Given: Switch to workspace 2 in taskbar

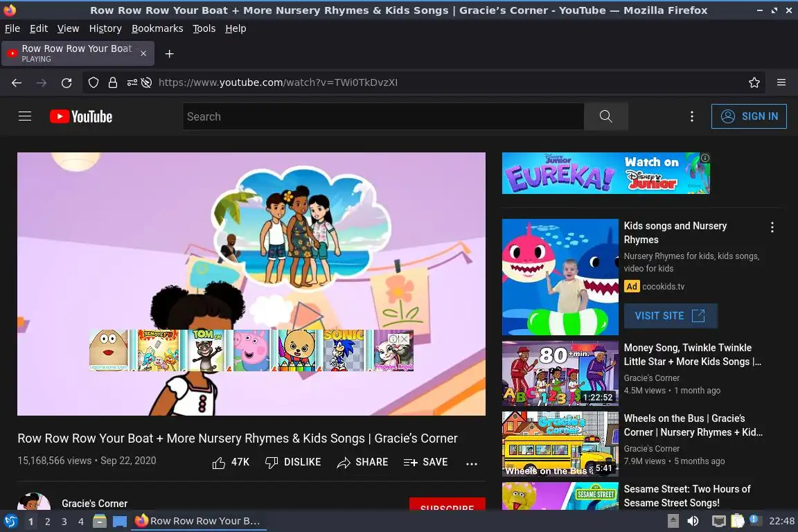Looking at the screenshot, I should click(47, 522).
